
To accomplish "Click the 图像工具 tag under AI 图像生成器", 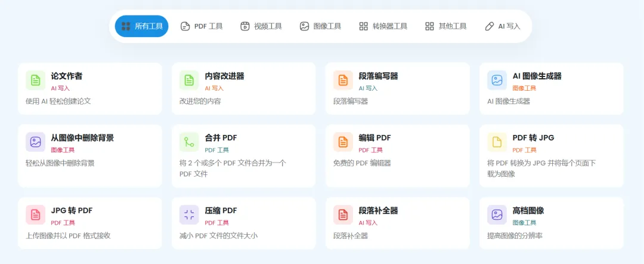I will [525, 88].
